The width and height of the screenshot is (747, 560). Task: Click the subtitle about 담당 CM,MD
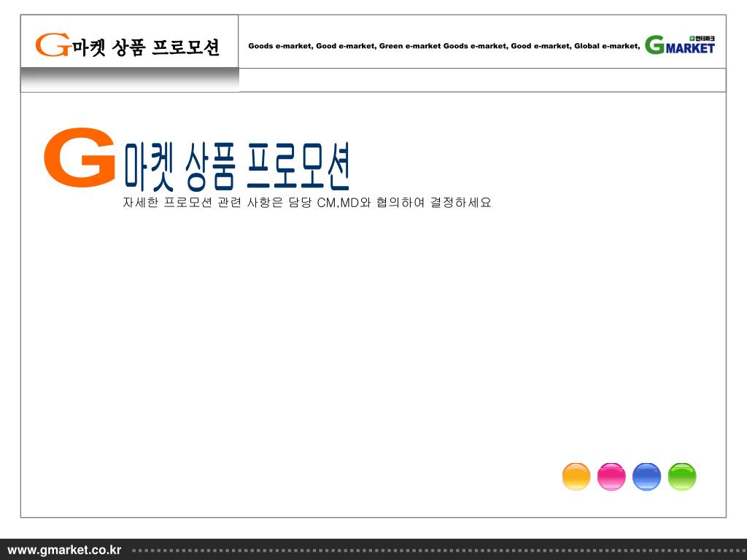pos(307,203)
